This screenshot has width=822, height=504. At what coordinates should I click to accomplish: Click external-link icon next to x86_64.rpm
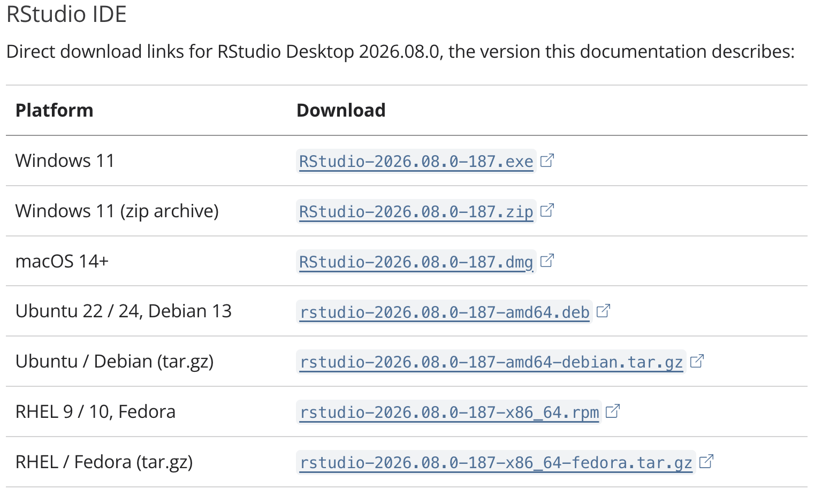(x=612, y=411)
